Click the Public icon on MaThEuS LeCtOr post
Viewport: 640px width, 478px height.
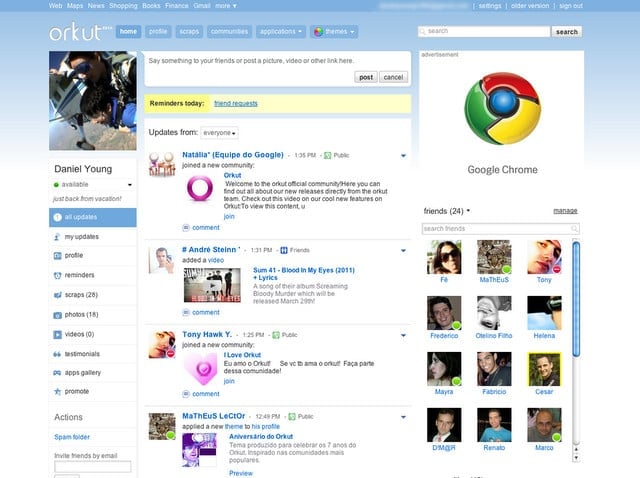click(292, 417)
